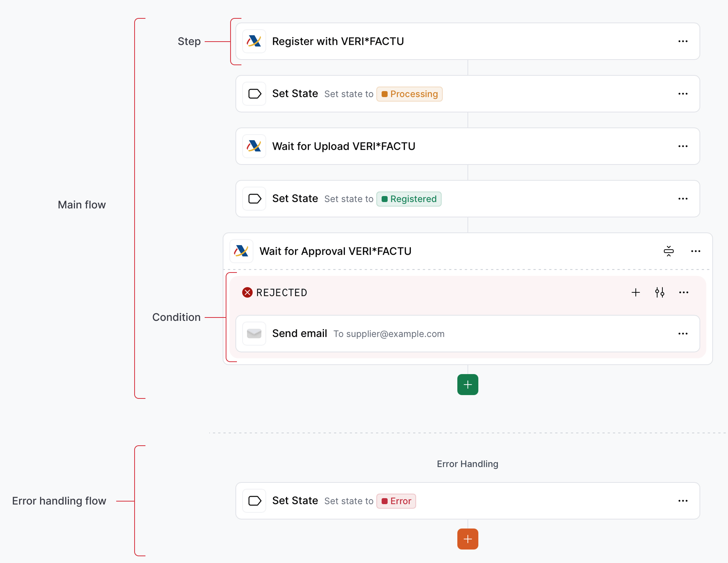
Task: Open the Wait for Upload VERI*FACTU ellipsis menu
Action: [683, 146]
